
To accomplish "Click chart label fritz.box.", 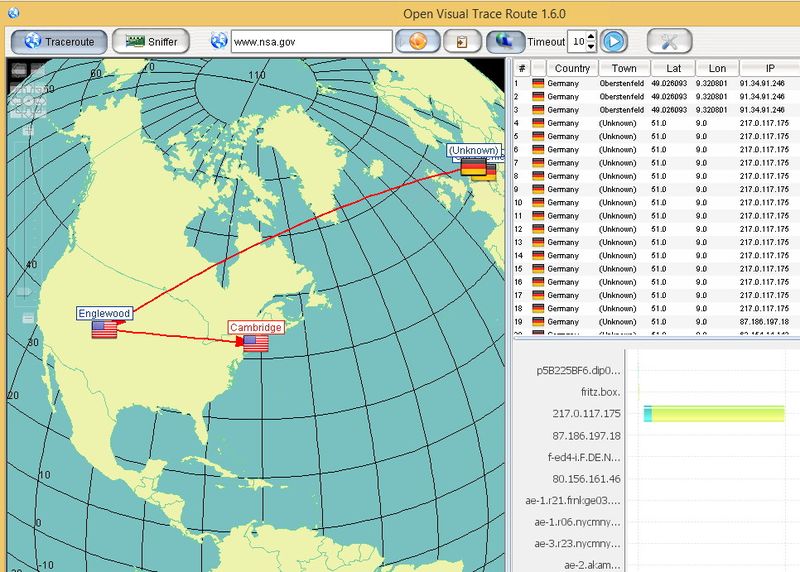I will [x=601, y=392].
